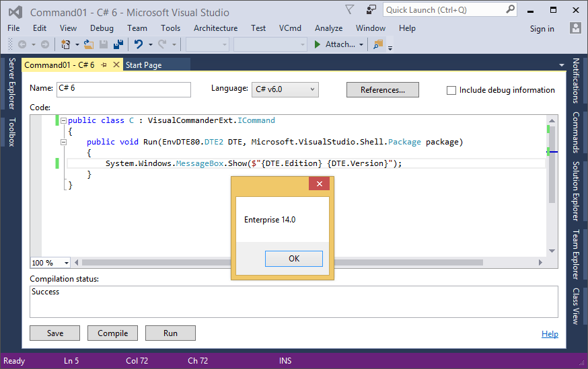Follow the Help link
This screenshot has height=369, width=588.
[550, 334]
